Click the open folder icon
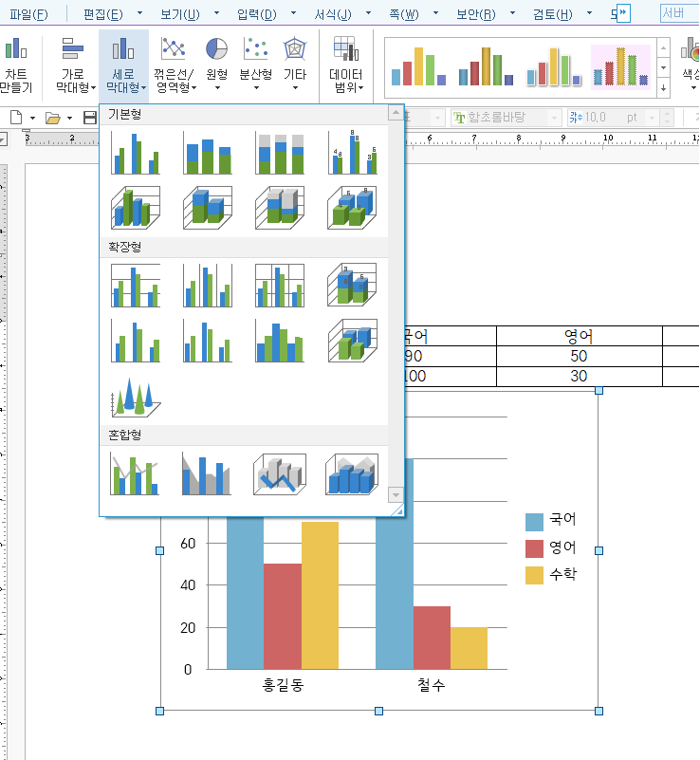 pyautogui.click(x=53, y=118)
